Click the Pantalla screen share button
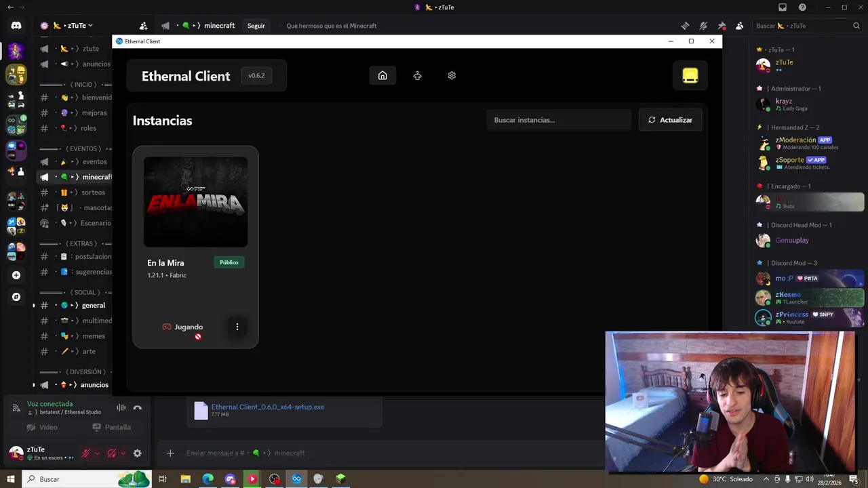The height and width of the screenshot is (488, 868). pos(112,427)
